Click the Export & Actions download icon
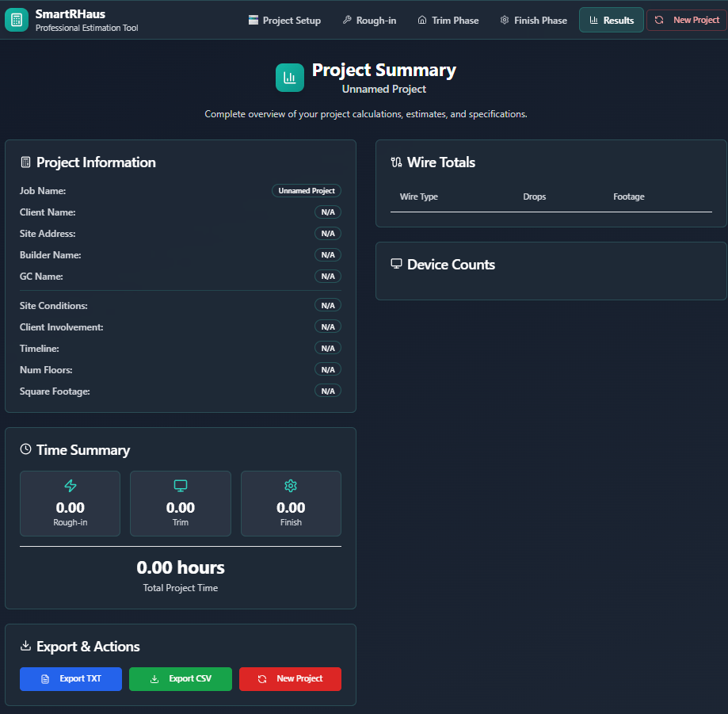 point(26,646)
